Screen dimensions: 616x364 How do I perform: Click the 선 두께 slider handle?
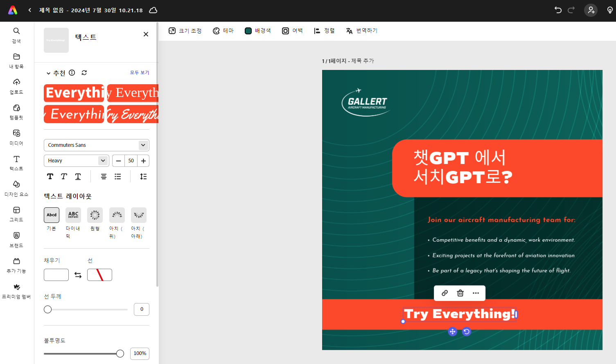(48, 310)
